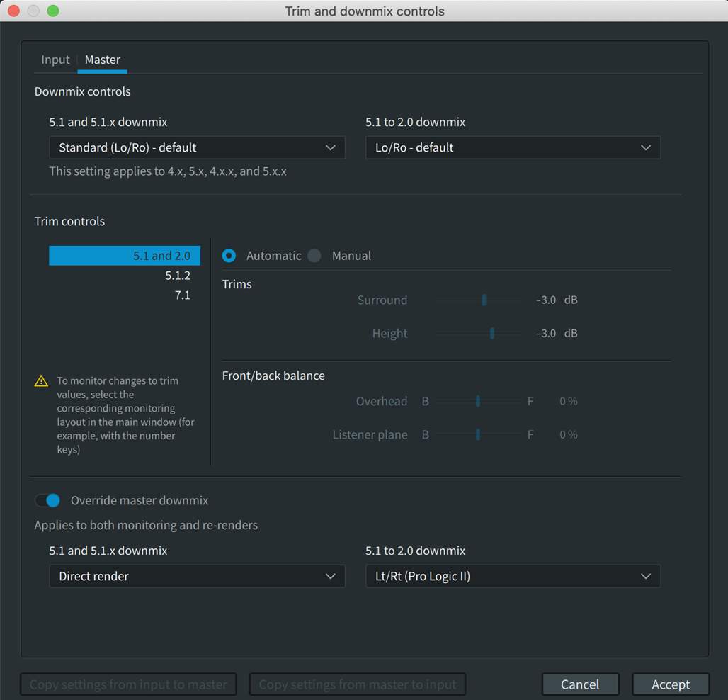The width and height of the screenshot is (728, 700).
Task: Open the Standard (Lo/Ro) - default dropdown
Action: (x=197, y=147)
